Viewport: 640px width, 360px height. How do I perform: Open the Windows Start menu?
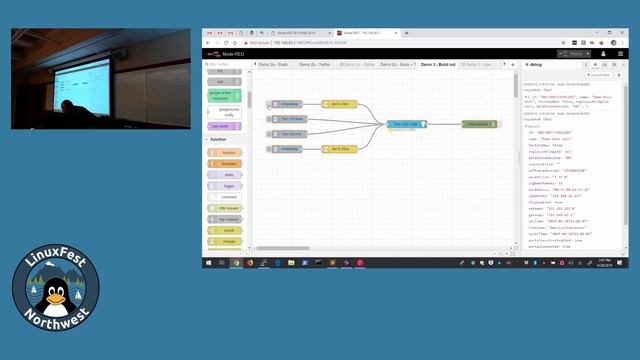click(209, 263)
